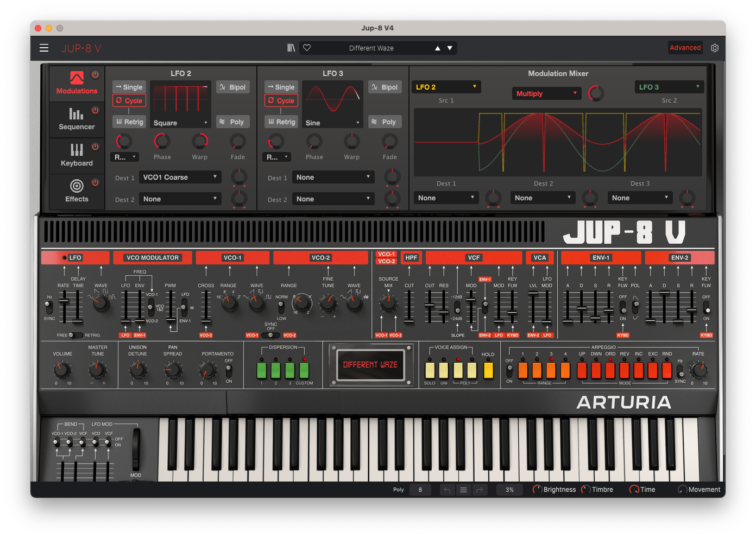
Task: Open the undo history list icon
Action: [x=463, y=490]
